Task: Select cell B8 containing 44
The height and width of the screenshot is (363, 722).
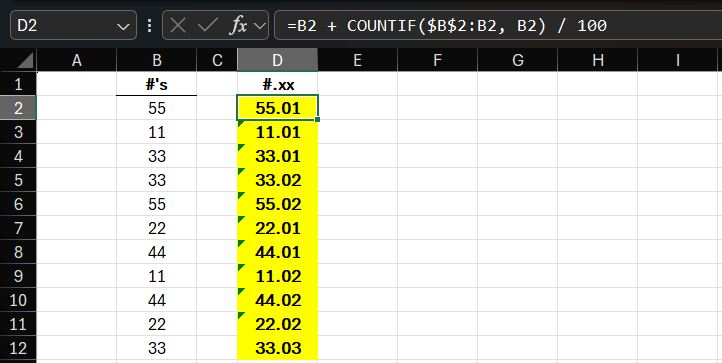Action: point(157,252)
